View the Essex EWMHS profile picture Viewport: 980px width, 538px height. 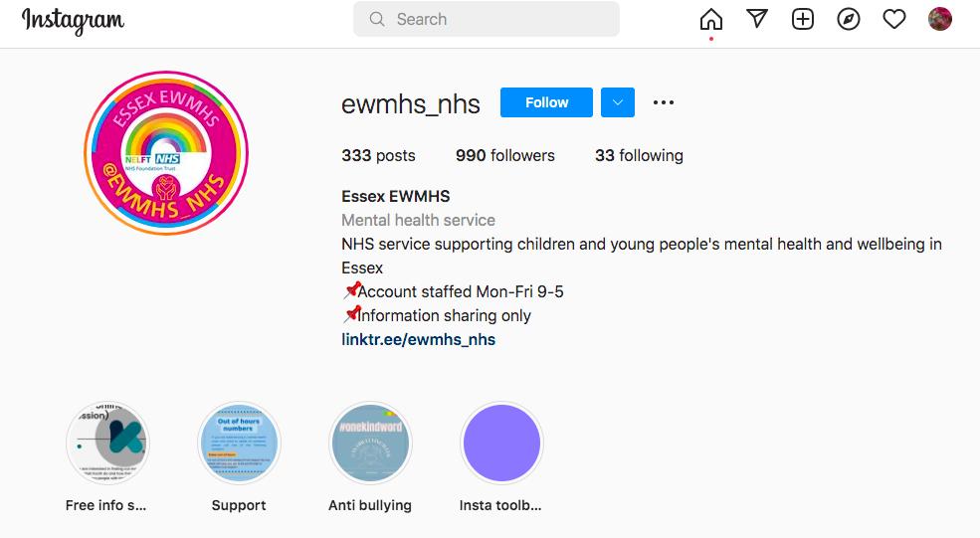click(166, 153)
